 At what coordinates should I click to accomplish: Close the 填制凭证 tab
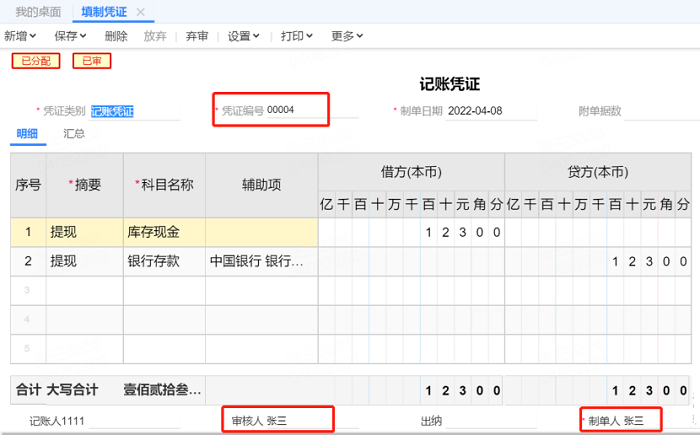[x=141, y=12]
